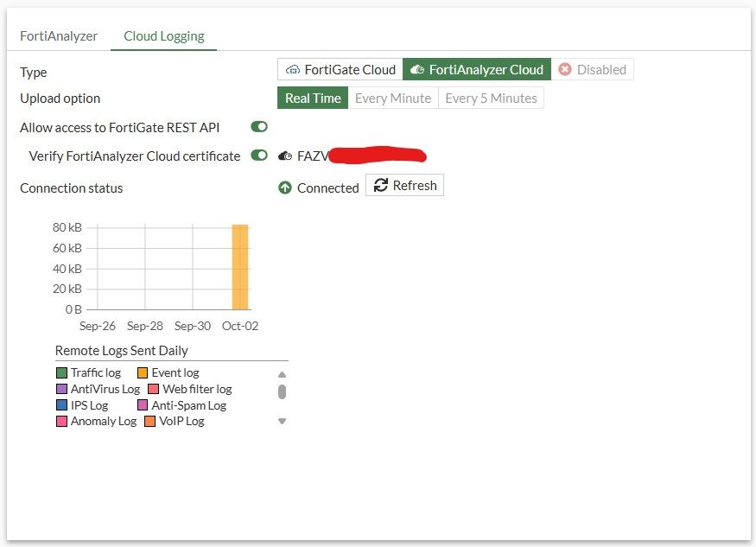Screen dimensions: 756x547
Task: Click the Refresh connection button
Action: pos(405,185)
